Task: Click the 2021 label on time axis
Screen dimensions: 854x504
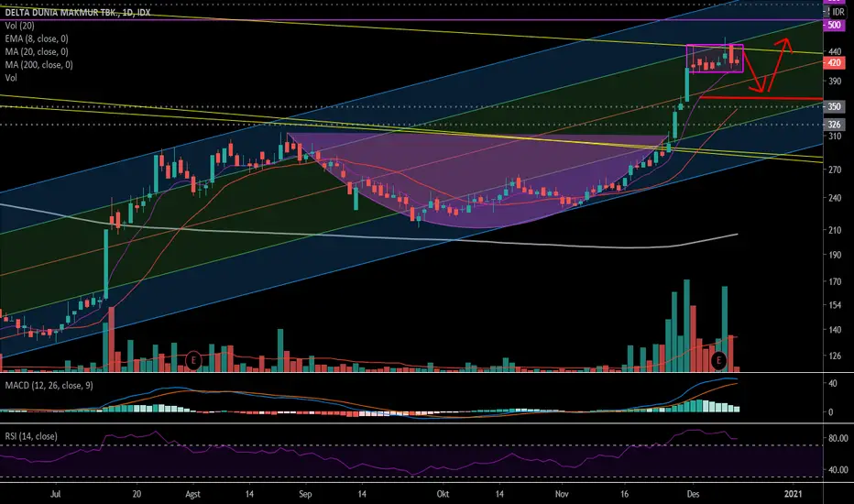Action: coord(793,494)
